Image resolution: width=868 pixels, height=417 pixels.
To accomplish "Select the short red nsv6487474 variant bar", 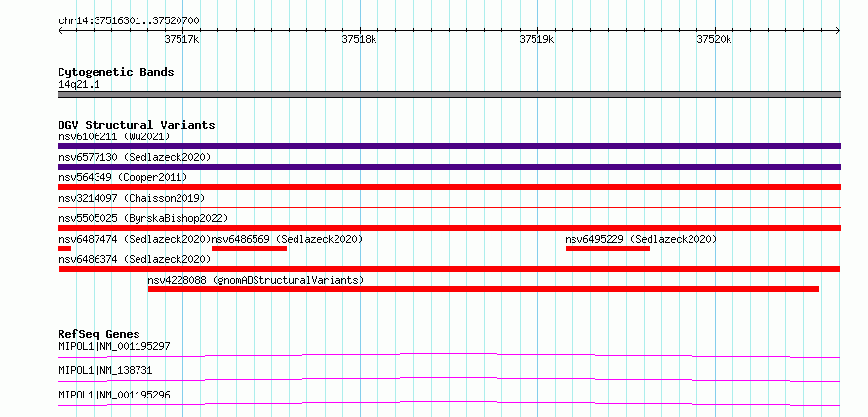I will click(64, 248).
